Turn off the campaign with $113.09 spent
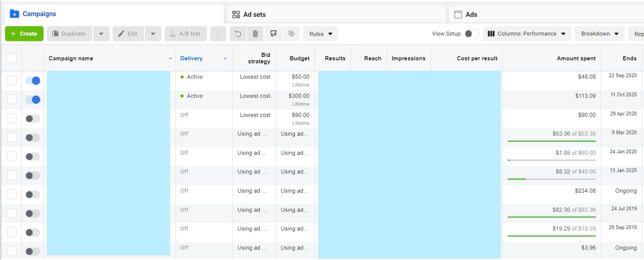 click(x=33, y=100)
